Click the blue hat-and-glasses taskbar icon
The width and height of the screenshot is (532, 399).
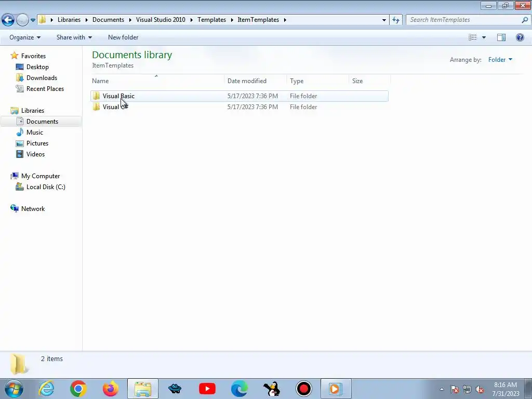pyautogui.click(x=175, y=389)
